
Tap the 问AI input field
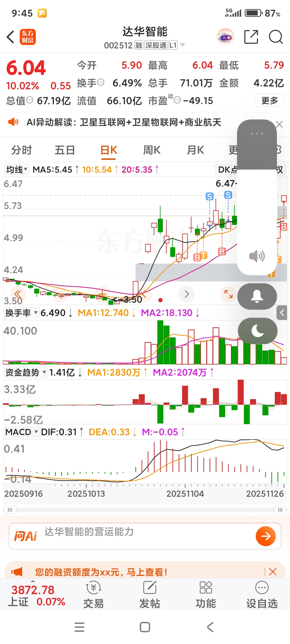[145, 536]
